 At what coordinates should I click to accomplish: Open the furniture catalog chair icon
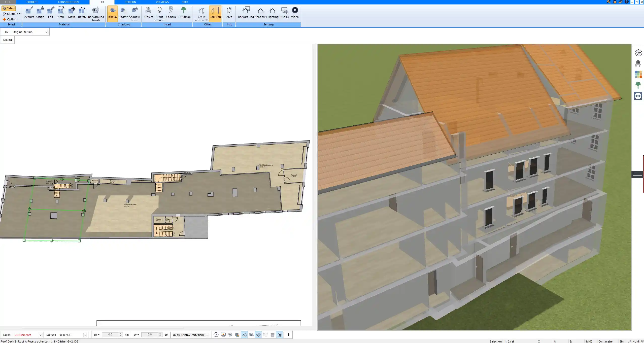(x=638, y=63)
